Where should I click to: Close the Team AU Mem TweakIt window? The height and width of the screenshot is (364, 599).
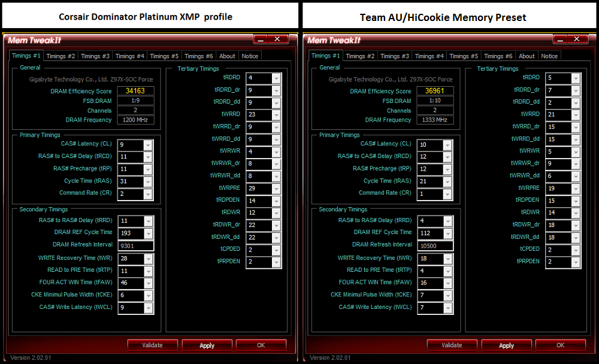[x=576, y=39]
